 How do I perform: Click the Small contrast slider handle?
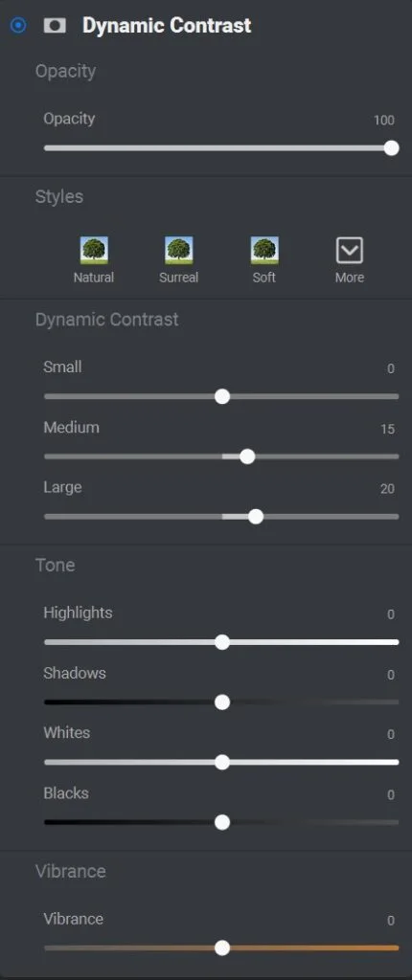coord(222,396)
